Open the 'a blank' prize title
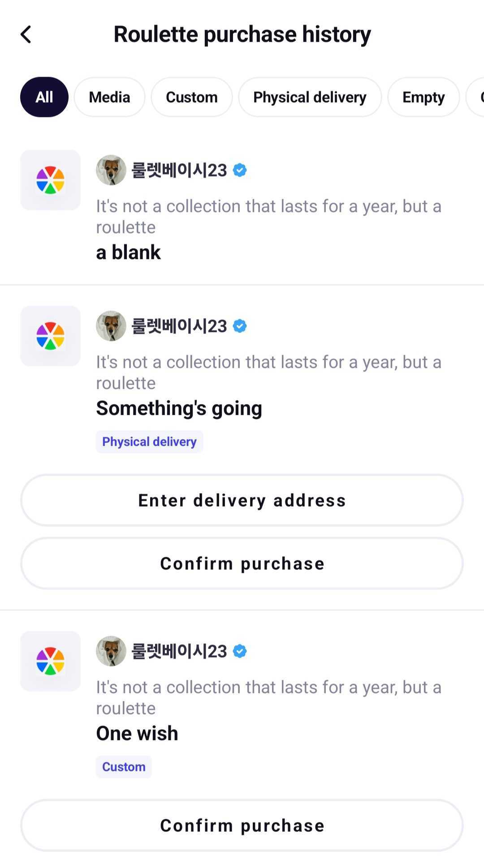The image size is (484, 868). (x=128, y=252)
